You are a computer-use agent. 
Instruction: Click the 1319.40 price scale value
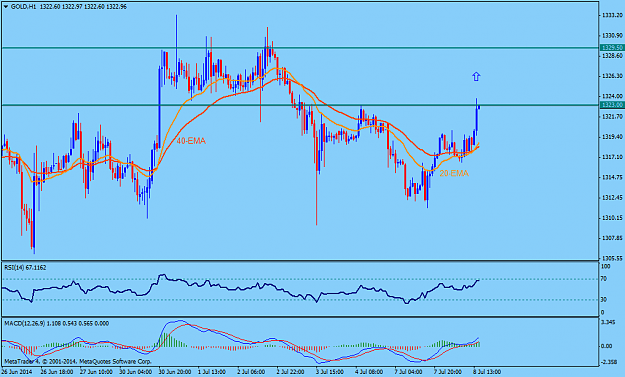pos(612,137)
